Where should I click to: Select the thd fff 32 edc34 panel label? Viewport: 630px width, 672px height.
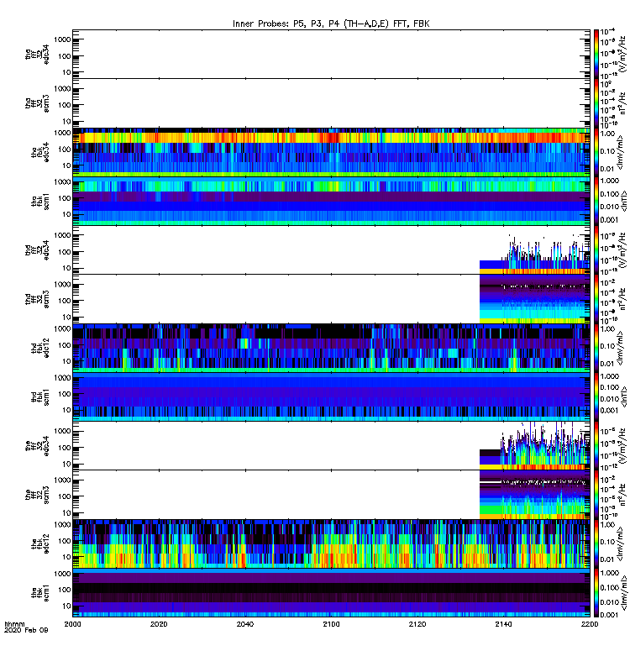(37, 249)
